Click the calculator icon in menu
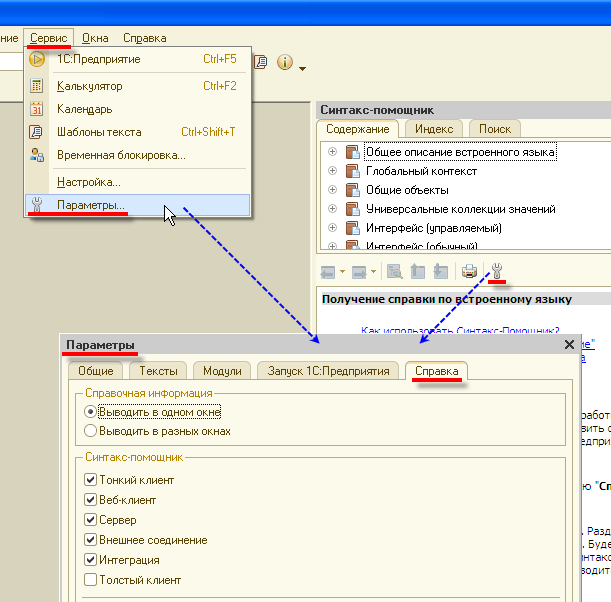This screenshot has height=602, width=611. point(37,86)
